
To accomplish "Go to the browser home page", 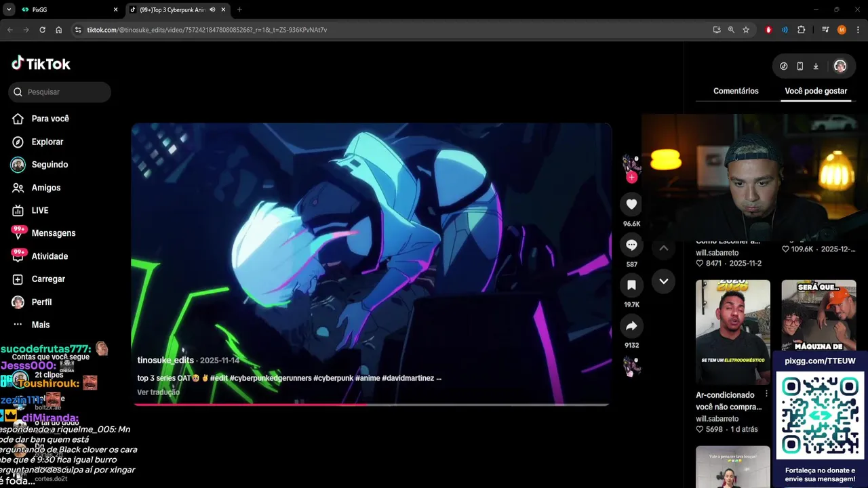I will (59, 30).
